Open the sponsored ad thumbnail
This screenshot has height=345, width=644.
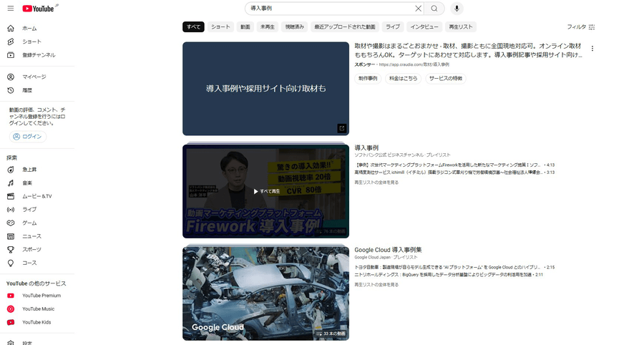(x=265, y=89)
